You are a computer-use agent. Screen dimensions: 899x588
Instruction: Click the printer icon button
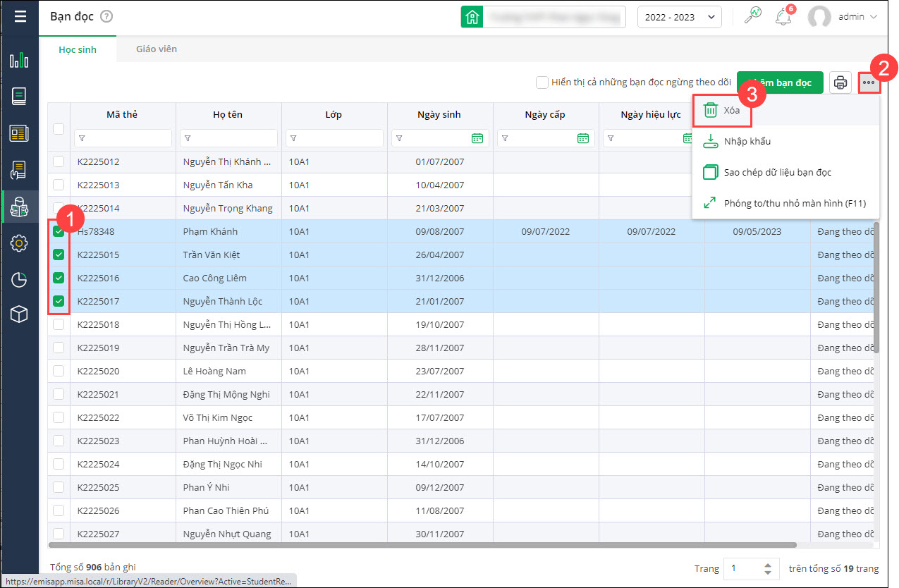coord(840,82)
